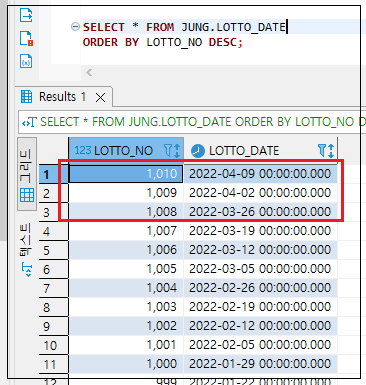The height and width of the screenshot is (385, 366).
Task: Click the date cell 2022-02-19
Action: pos(260,307)
